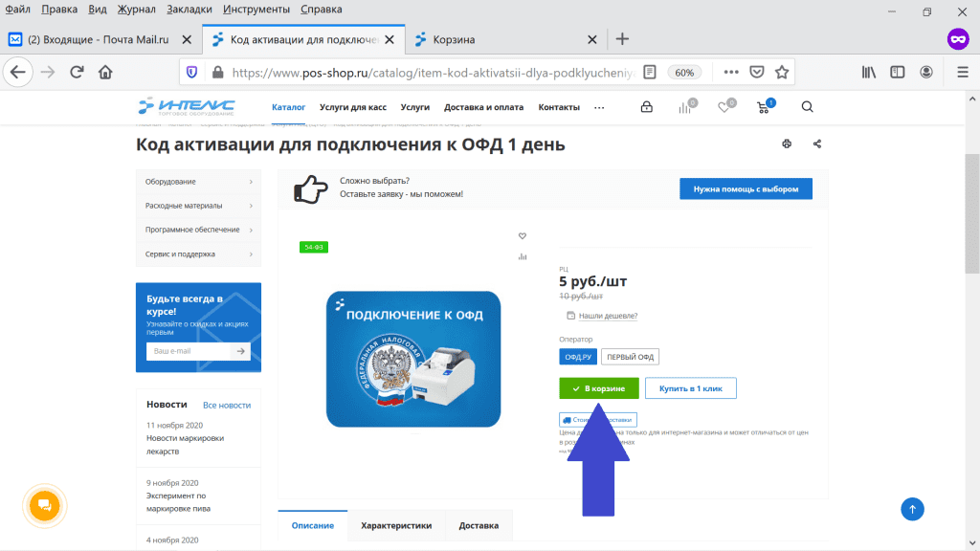980x551 pixels.
Task: Open header comparison chart icon
Action: 685,107
